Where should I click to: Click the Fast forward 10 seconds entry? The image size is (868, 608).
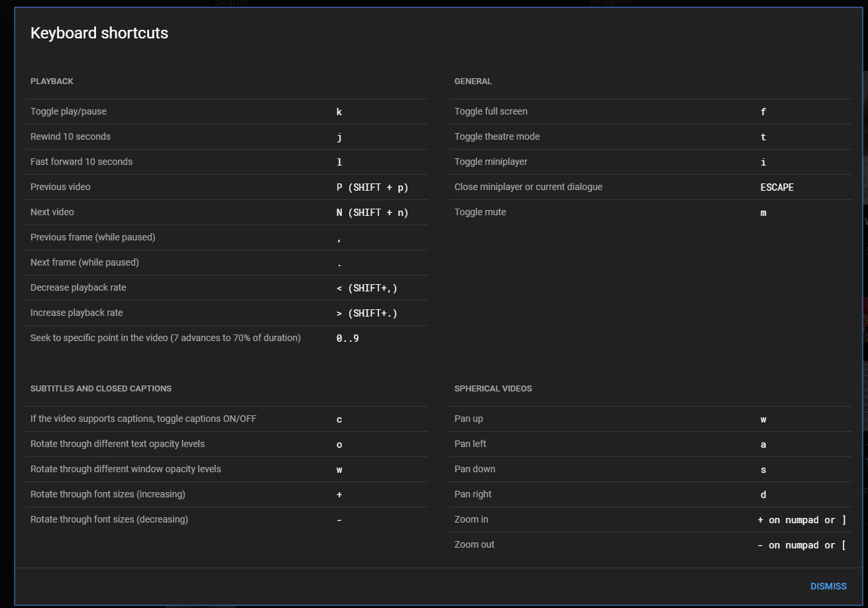[81, 162]
